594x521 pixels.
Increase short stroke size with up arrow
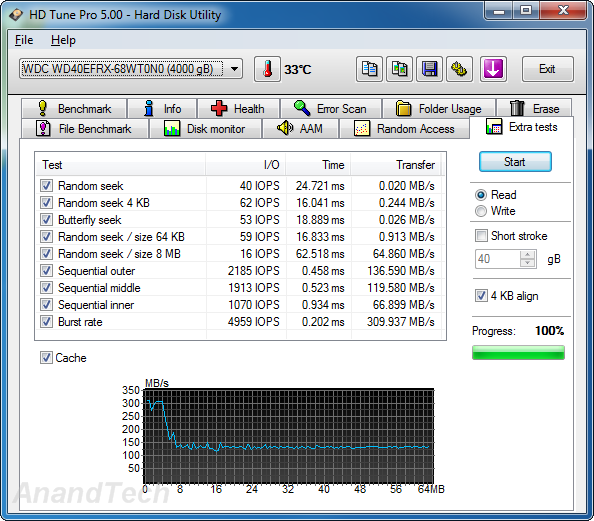(527, 255)
